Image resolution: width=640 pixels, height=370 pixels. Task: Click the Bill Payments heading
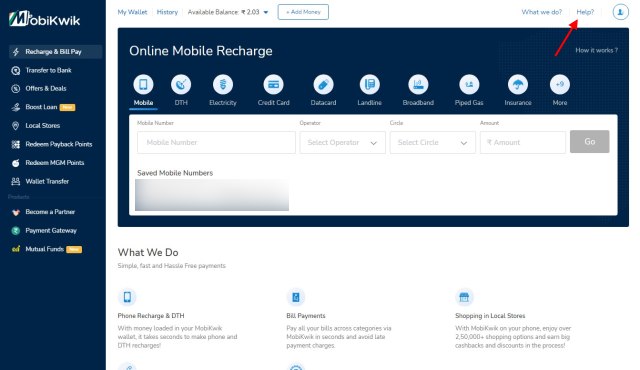click(306, 316)
